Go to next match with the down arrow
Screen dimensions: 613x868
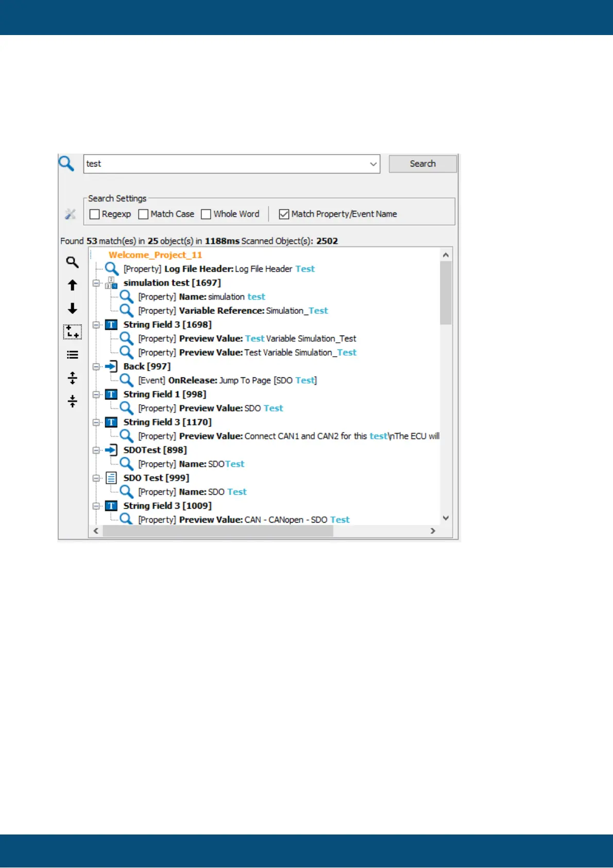point(73,308)
